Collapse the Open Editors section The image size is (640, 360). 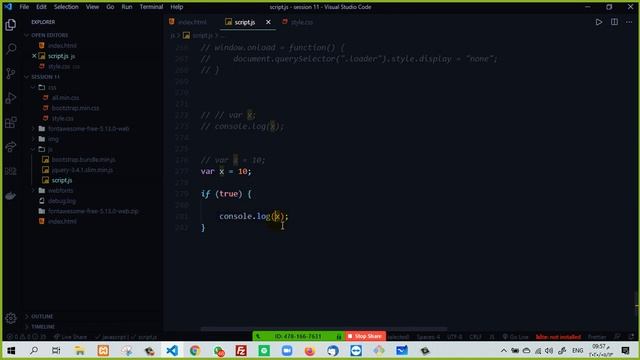coord(49,35)
